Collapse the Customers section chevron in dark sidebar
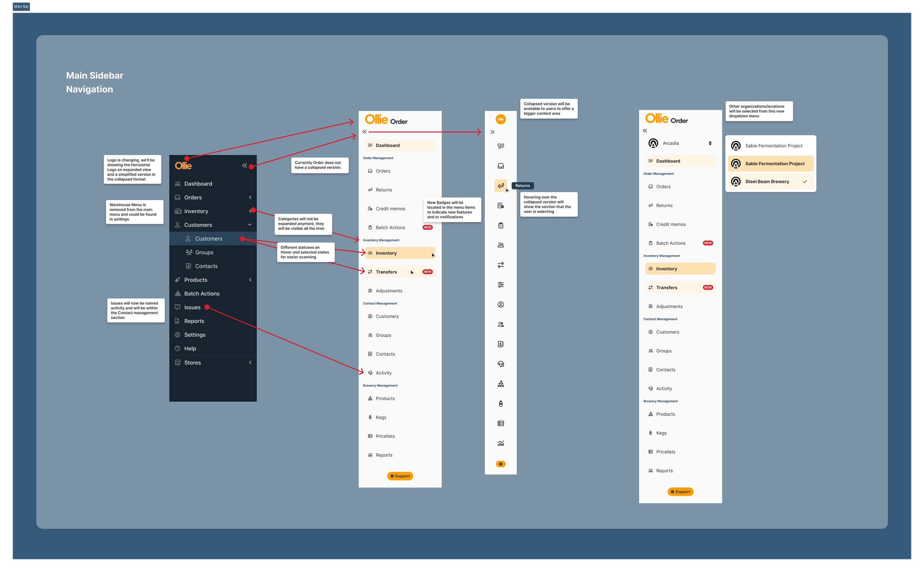Screen dimensions: 924x572 click(x=249, y=225)
